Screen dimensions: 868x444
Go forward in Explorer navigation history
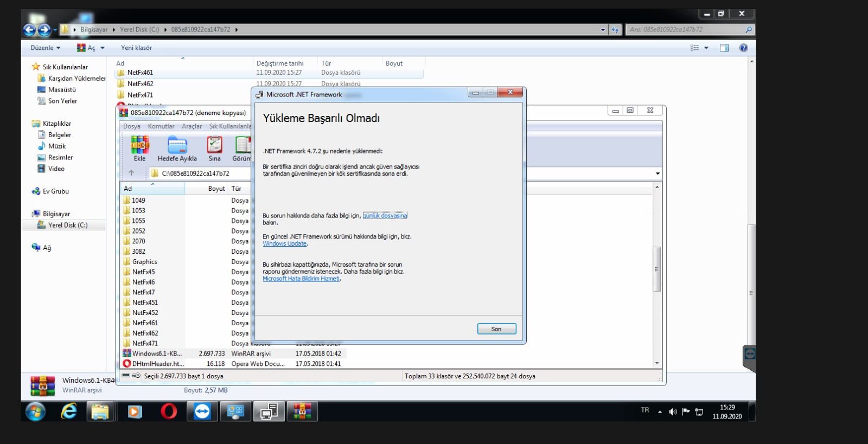point(44,30)
